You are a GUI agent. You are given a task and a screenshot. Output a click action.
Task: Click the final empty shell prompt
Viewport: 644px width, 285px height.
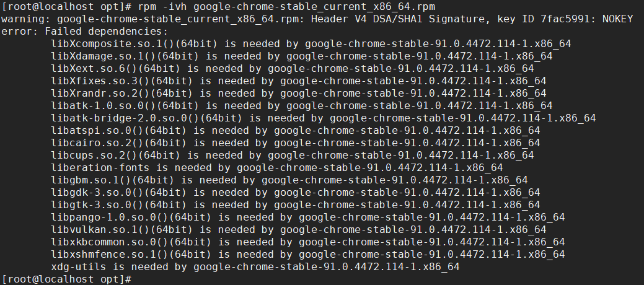(66, 279)
